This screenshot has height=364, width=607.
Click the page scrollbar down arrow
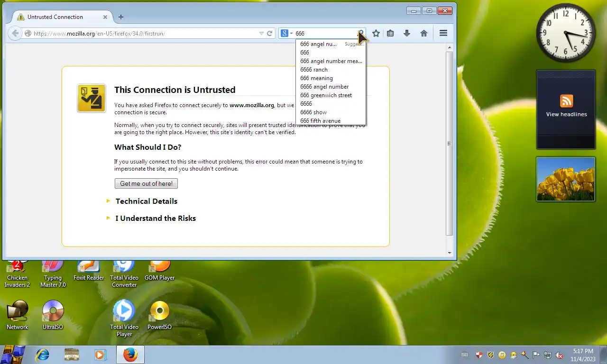[x=450, y=253]
